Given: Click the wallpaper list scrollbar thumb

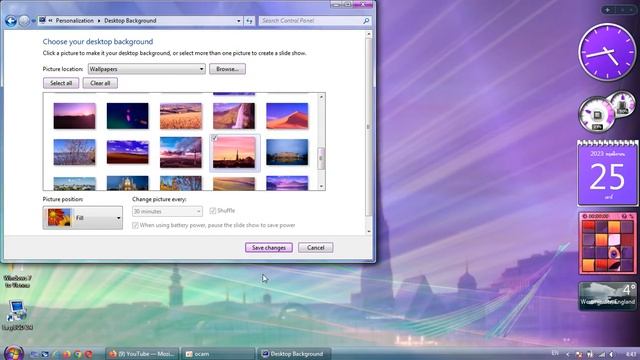Looking at the screenshot, I should coord(321,158).
